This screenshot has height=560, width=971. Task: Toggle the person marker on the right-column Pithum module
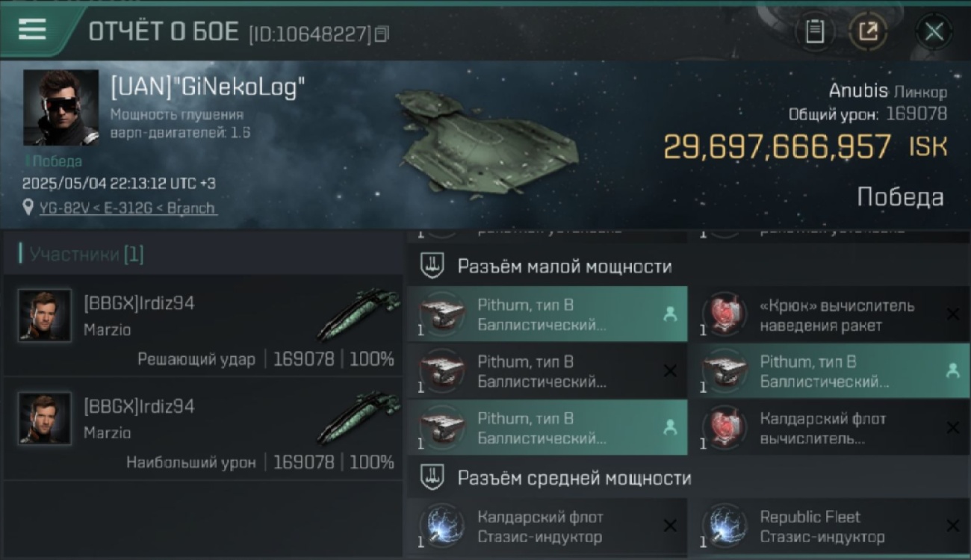pos(952,370)
